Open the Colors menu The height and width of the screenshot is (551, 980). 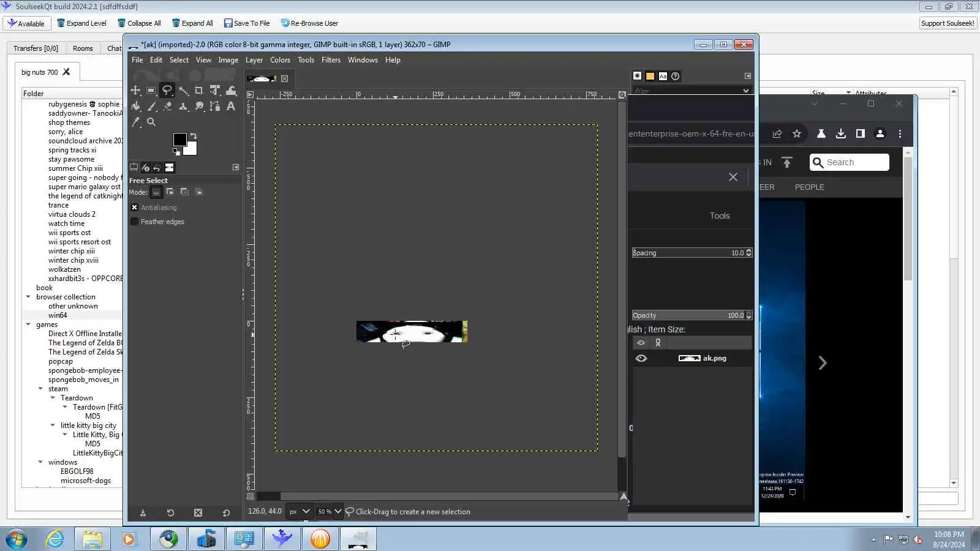click(280, 60)
